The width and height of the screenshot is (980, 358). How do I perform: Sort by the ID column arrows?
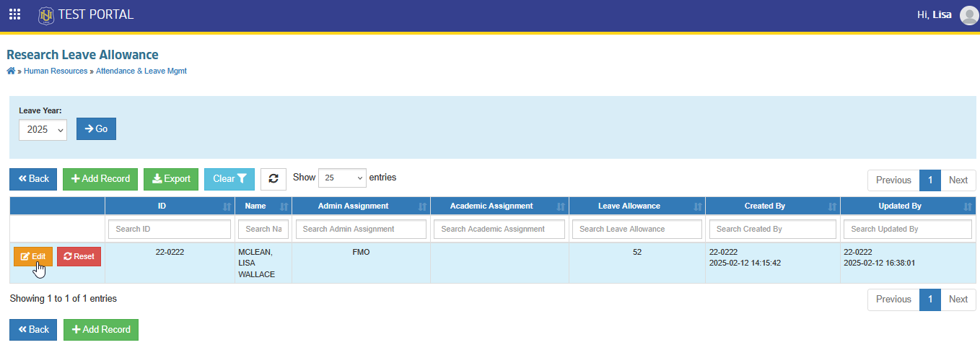[x=227, y=206]
